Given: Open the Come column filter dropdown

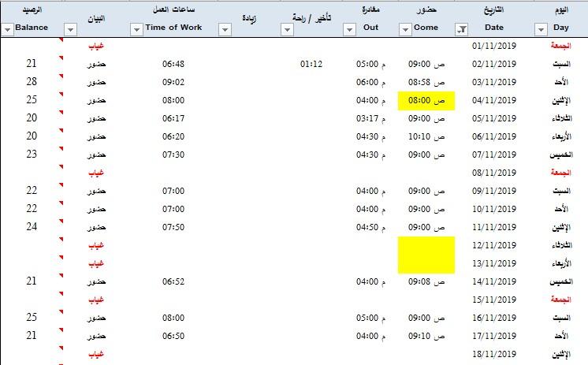Looking at the screenshot, I should click(405, 29).
